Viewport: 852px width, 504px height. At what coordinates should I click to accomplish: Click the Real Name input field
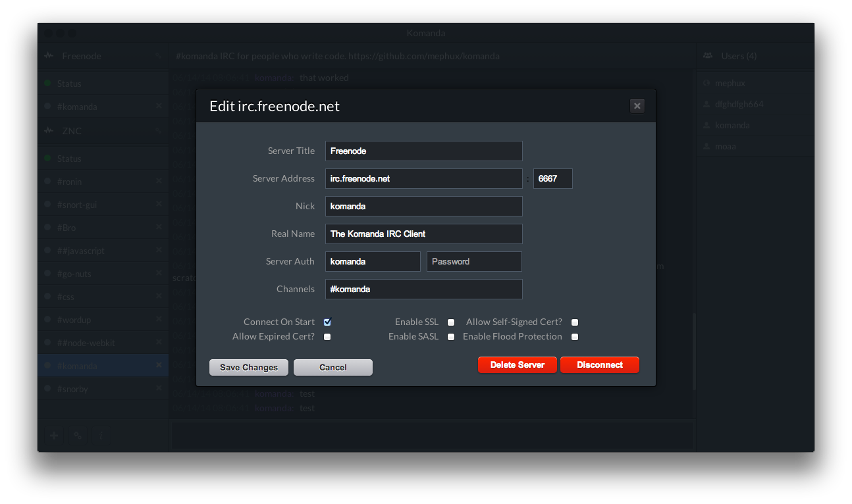[424, 234]
